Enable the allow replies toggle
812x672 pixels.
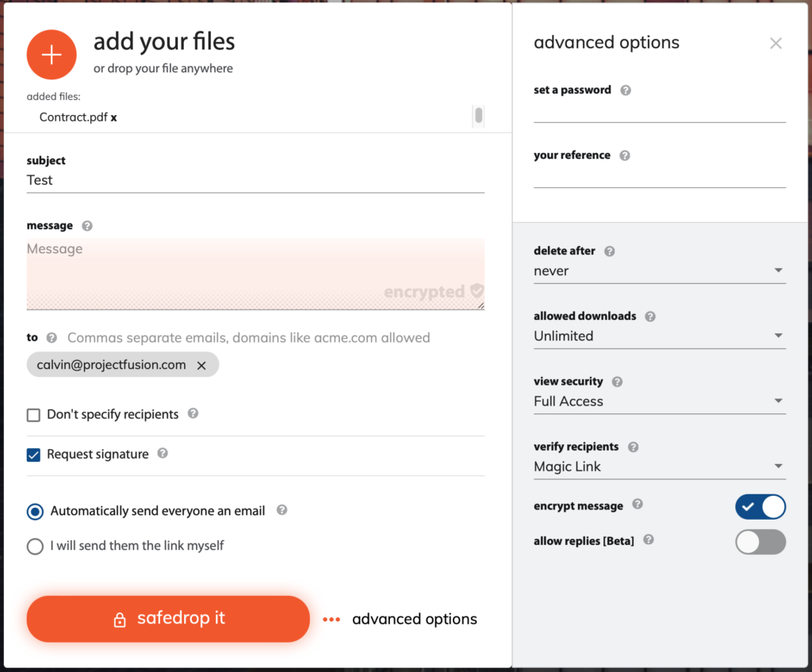pyautogui.click(x=760, y=542)
